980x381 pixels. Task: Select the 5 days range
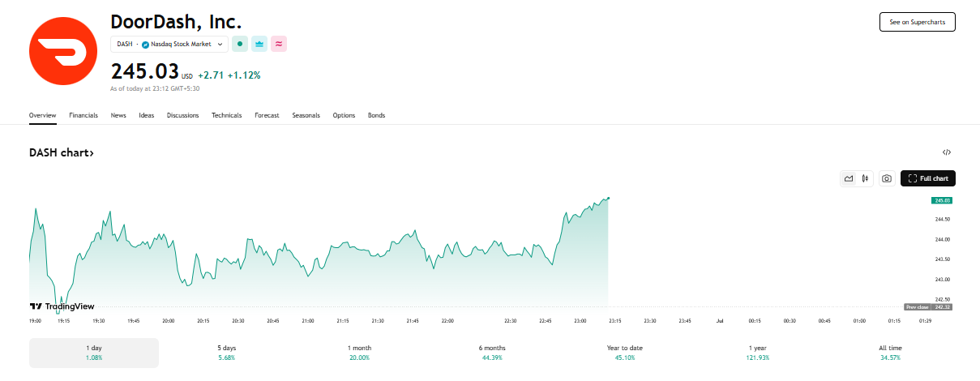(x=227, y=353)
